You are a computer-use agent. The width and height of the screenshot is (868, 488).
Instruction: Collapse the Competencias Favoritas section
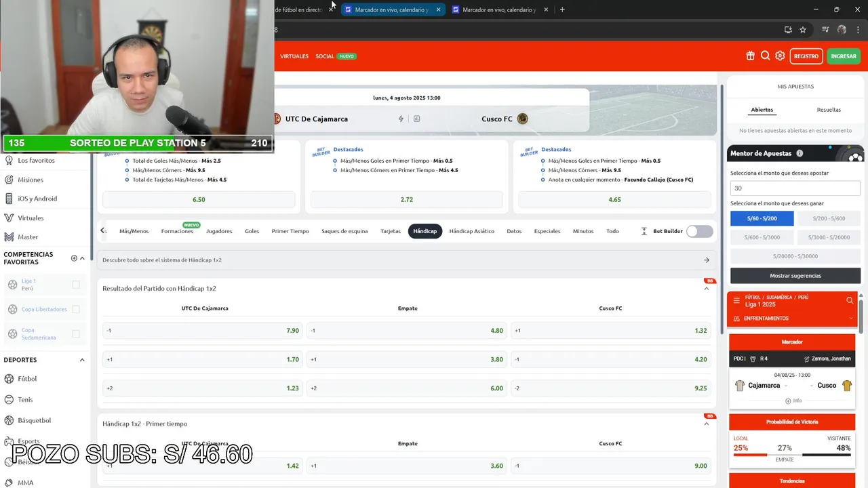pos(82,258)
